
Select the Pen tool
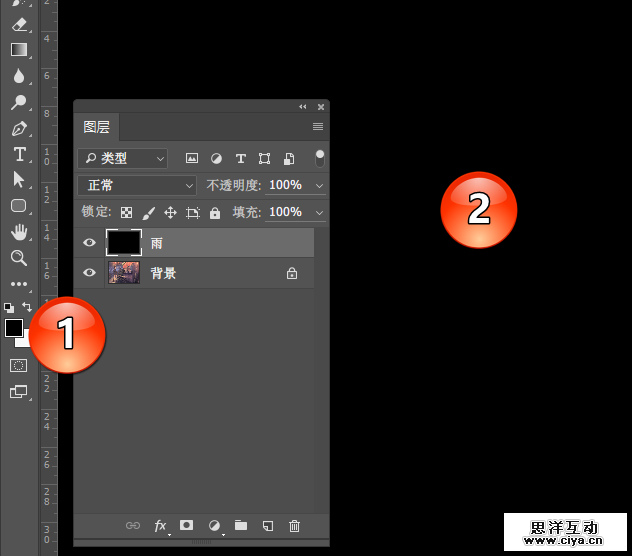pos(19,129)
